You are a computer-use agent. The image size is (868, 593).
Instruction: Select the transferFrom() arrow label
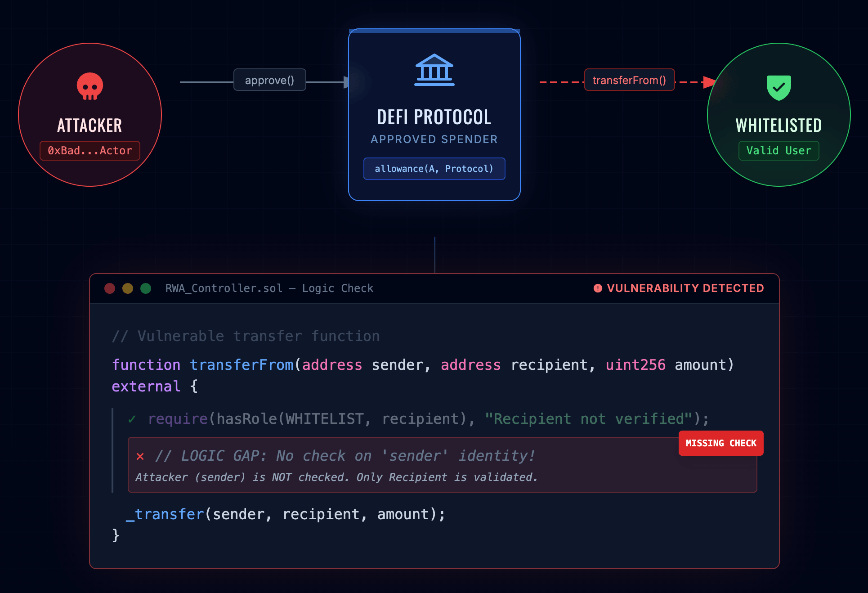(x=629, y=80)
